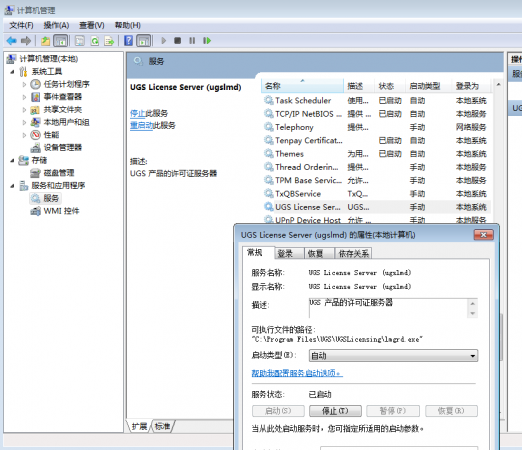The width and height of the screenshot is (522, 450).
Task: Click the 暂停(P) button
Action: coord(393,411)
